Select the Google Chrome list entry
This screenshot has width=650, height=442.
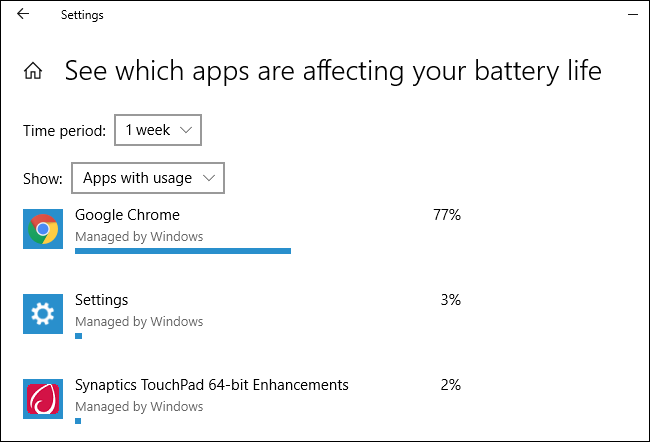[127, 214]
